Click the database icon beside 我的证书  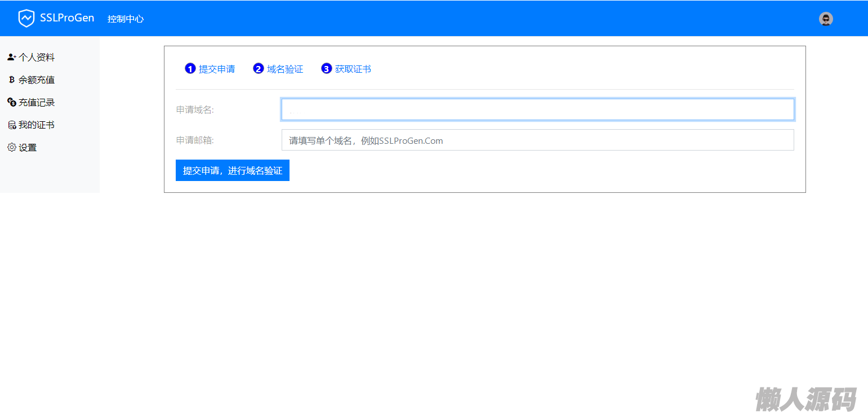pyautogui.click(x=11, y=125)
